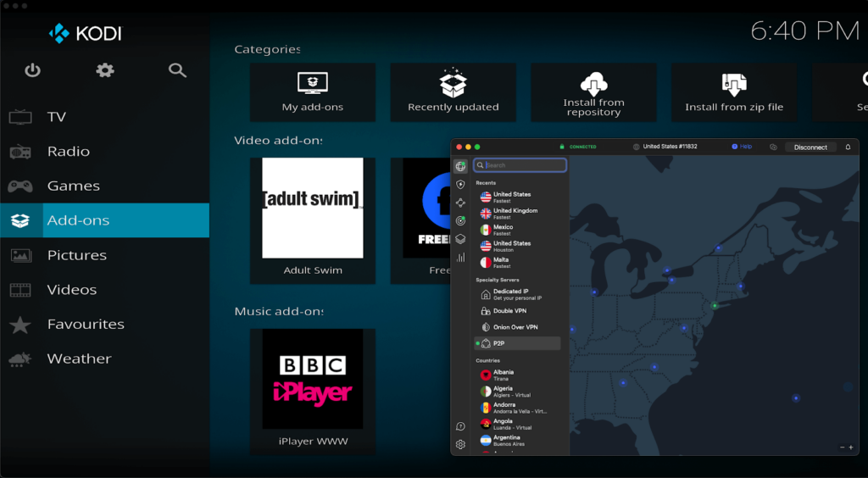Open the My add-ons category tile
868x478 pixels.
313,92
